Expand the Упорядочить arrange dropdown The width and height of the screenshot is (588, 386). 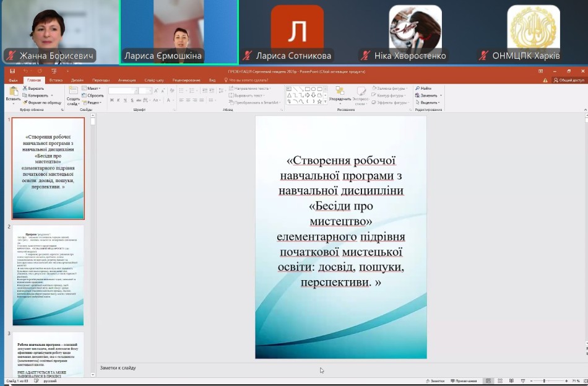pyautogui.click(x=340, y=99)
